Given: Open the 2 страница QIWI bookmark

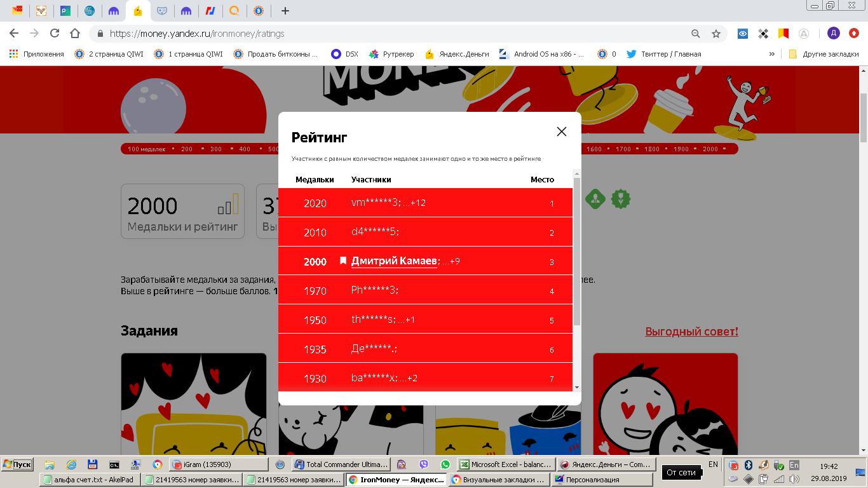Looking at the screenshot, I should 109,54.
